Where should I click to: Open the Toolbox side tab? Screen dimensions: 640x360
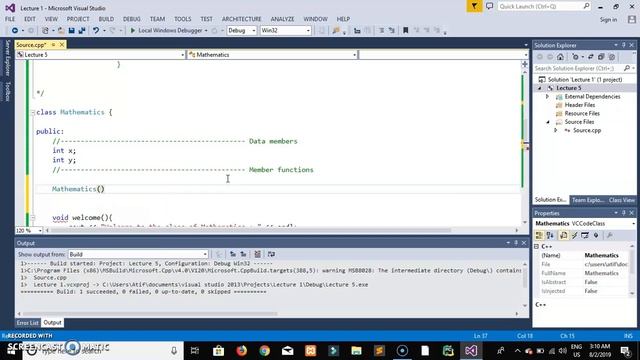point(7,91)
